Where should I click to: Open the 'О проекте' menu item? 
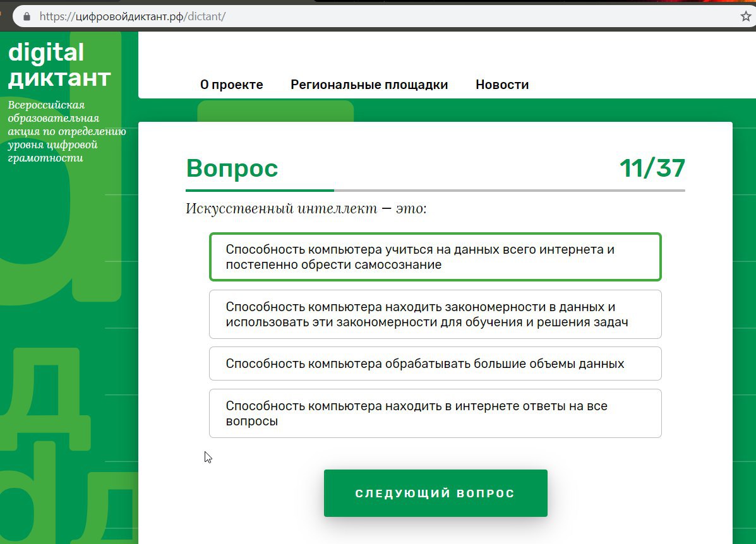(x=231, y=85)
